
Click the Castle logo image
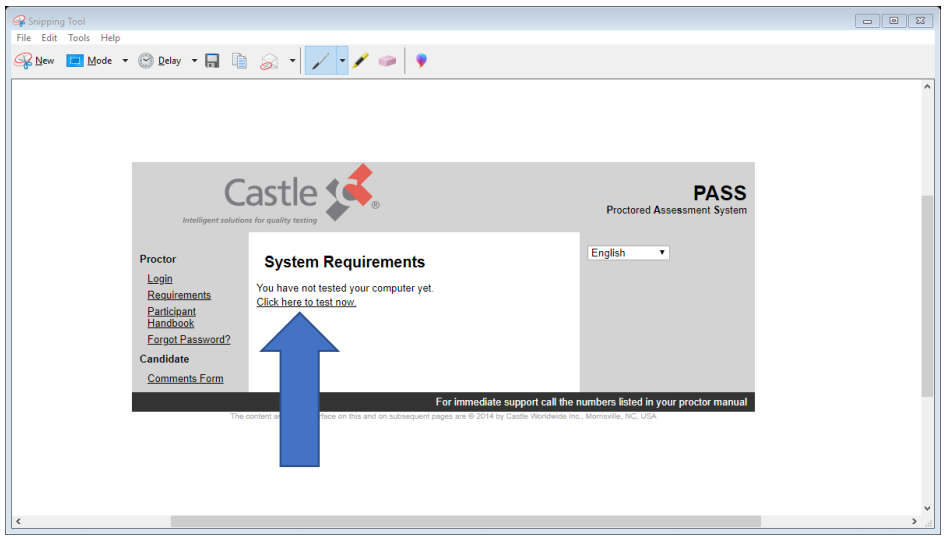tap(281, 194)
